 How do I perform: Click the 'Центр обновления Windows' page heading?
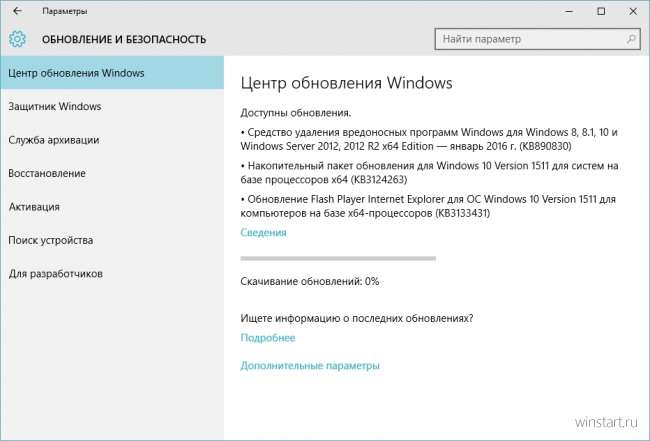tap(346, 83)
